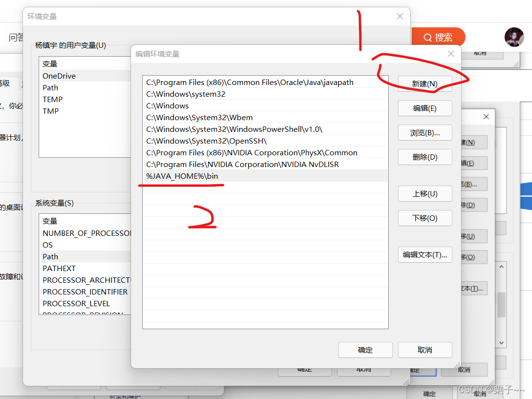532x399 pixels.
Task: Click the 上移(U) button in edit dialog
Action: coord(425,193)
